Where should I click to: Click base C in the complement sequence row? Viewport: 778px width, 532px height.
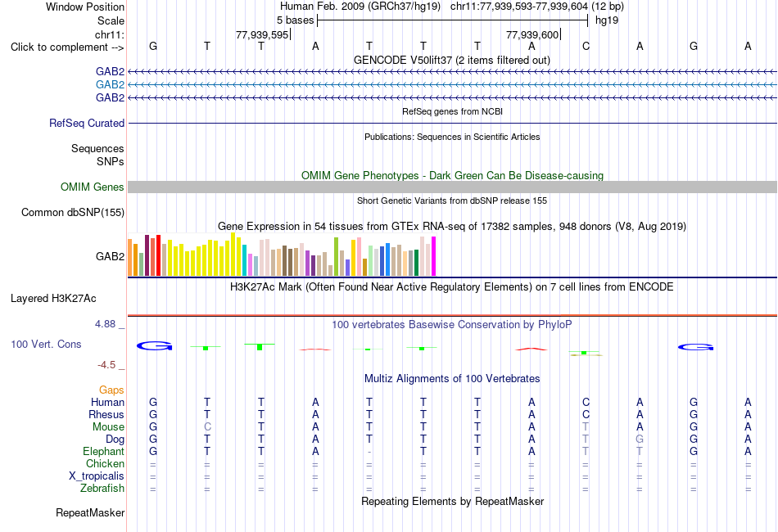click(586, 46)
